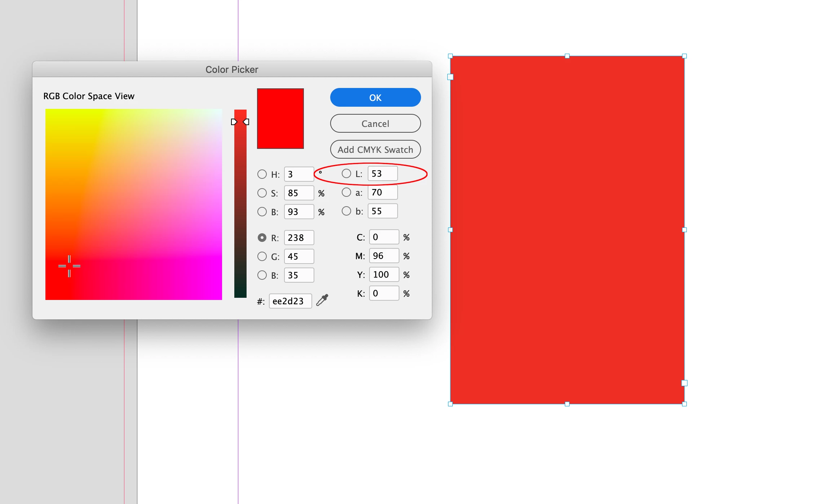Image resolution: width=832 pixels, height=504 pixels.
Task: Click the eyedropper icon beside hex field
Action: (x=322, y=300)
